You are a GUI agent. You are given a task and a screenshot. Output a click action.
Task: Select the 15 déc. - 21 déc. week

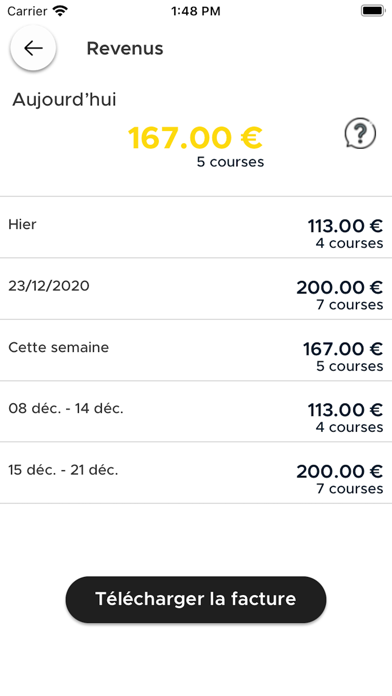click(196, 473)
